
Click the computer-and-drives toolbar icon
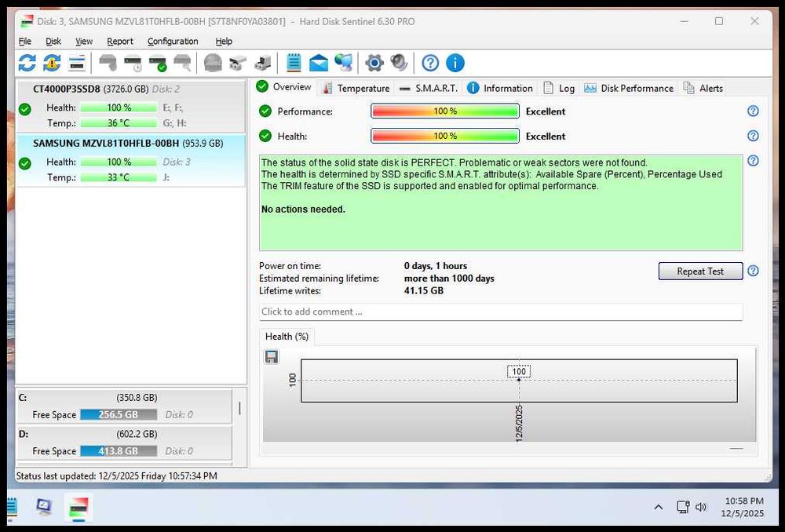[263, 63]
